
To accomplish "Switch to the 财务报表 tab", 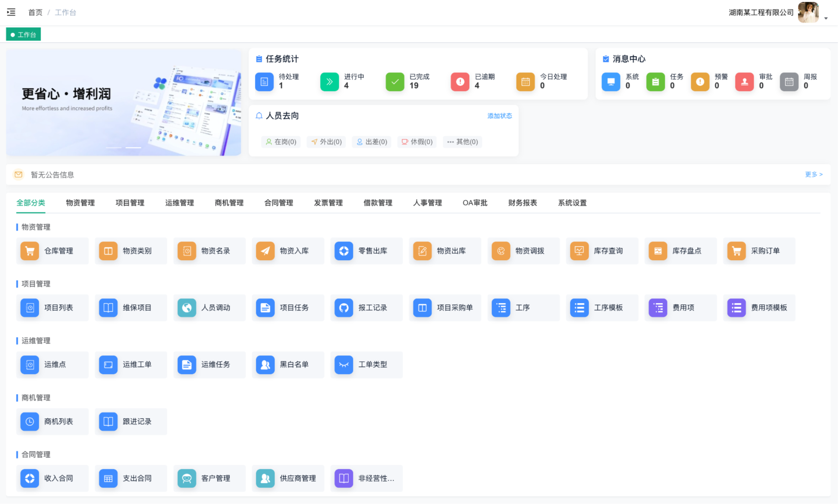I will 522,203.
